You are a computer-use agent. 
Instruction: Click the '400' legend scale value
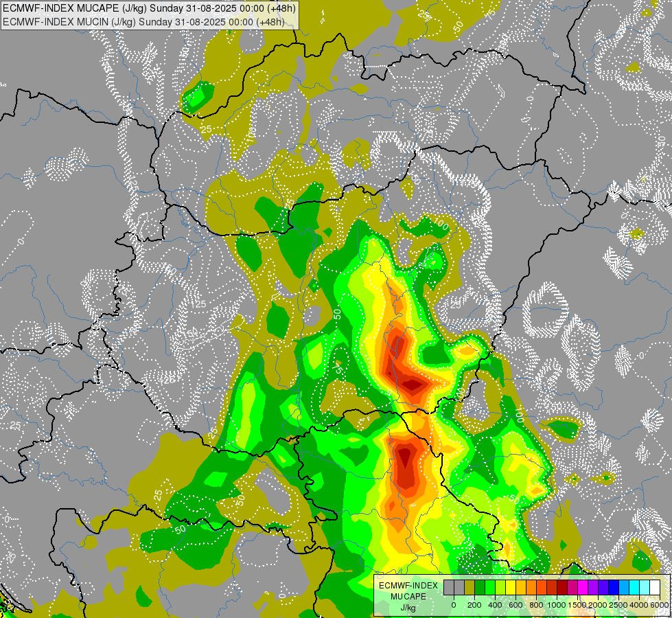click(495, 605)
